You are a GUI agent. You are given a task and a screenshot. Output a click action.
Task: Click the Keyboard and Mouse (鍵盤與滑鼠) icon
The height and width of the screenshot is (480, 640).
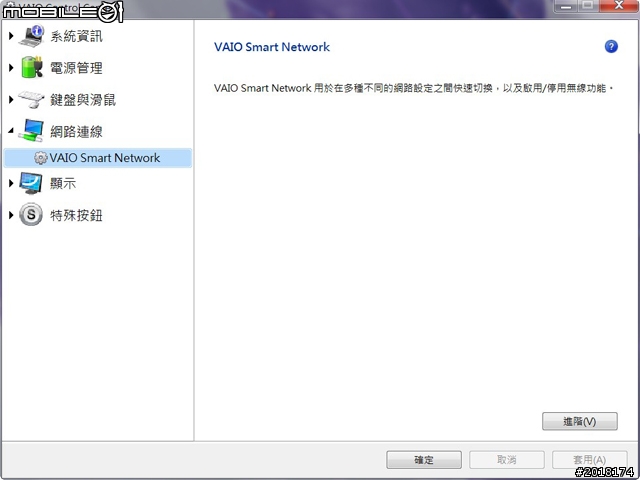point(31,99)
